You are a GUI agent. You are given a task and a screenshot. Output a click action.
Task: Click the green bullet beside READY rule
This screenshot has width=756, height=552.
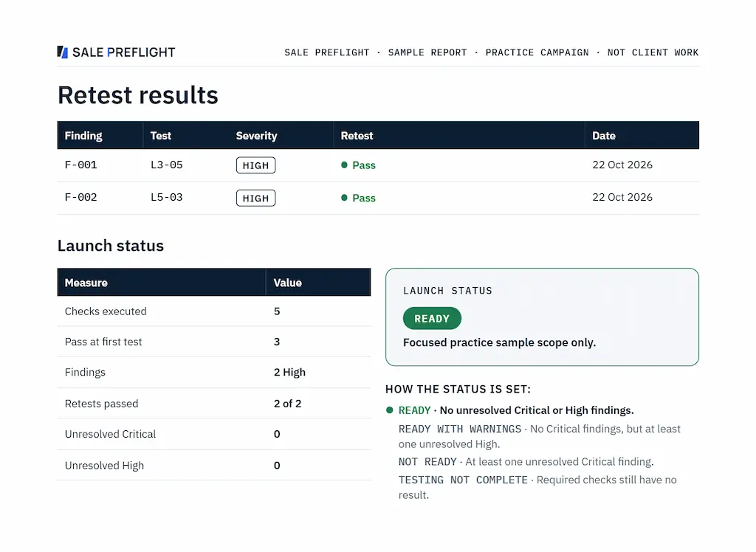pyautogui.click(x=390, y=410)
